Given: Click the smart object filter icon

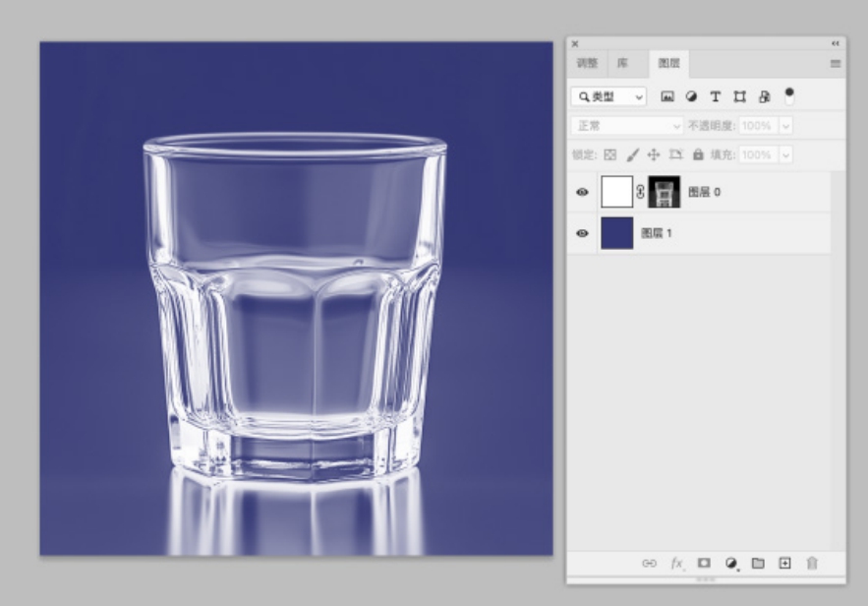Looking at the screenshot, I should click(x=762, y=96).
